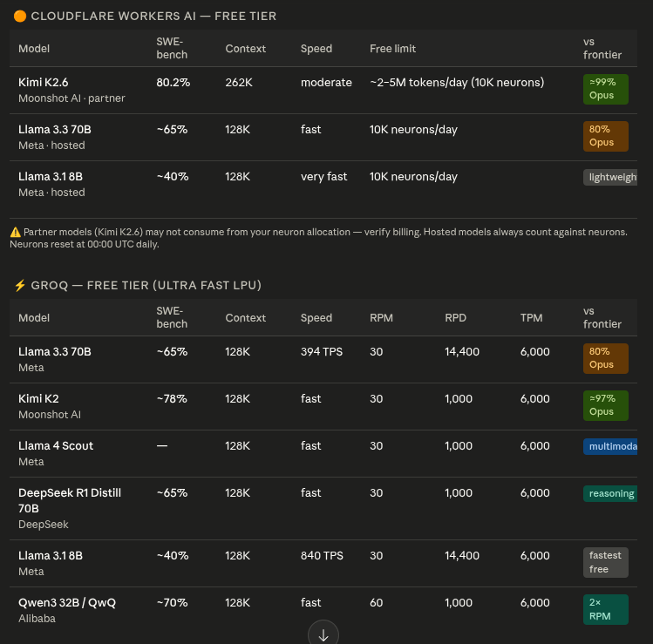
Task: Click RPD 14,400 in Llama 3.1 8B row
Action: [462, 556]
